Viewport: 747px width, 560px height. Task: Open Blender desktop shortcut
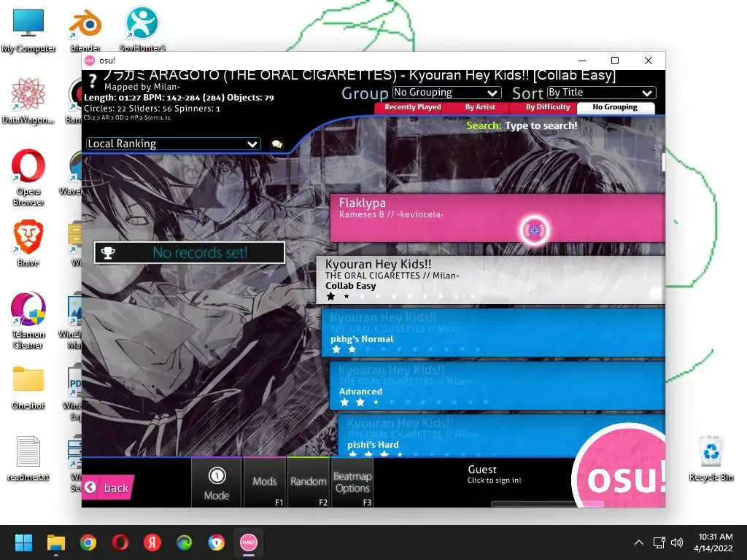pyautogui.click(x=85, y=31)
